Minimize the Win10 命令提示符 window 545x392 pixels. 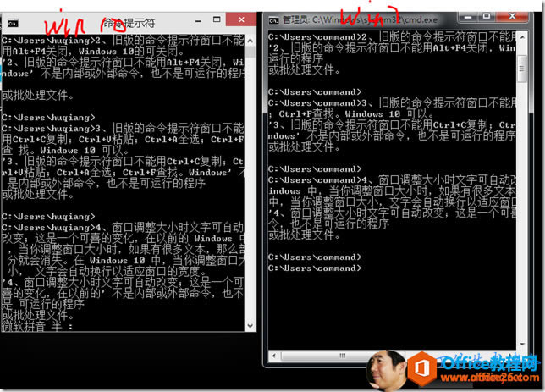coord(198,21)
